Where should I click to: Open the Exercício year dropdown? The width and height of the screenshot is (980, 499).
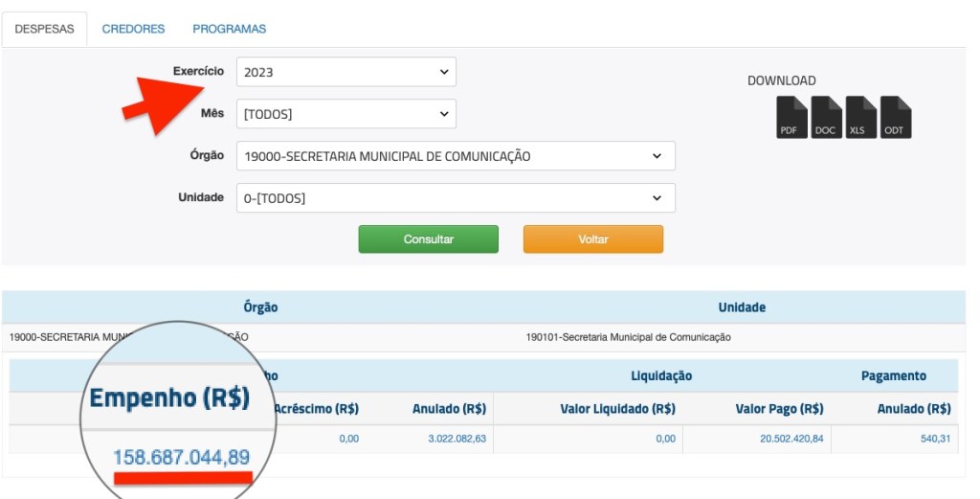pyautogui.click(x=345, y=72)
